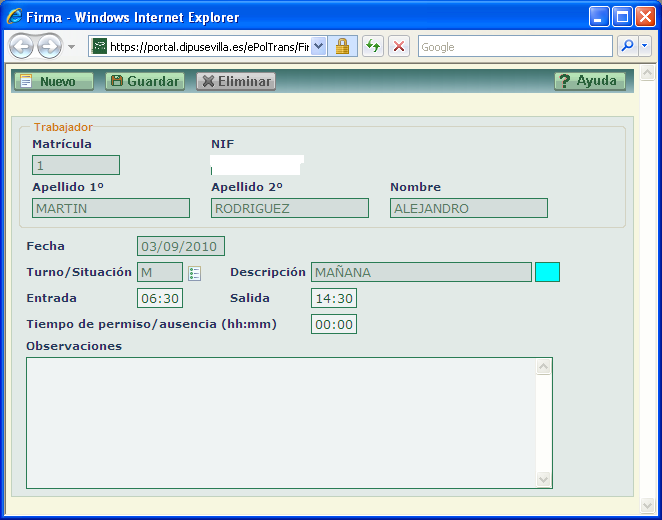
Task: Expand the address bar URL dropdown
Action: tap(319, 46)
